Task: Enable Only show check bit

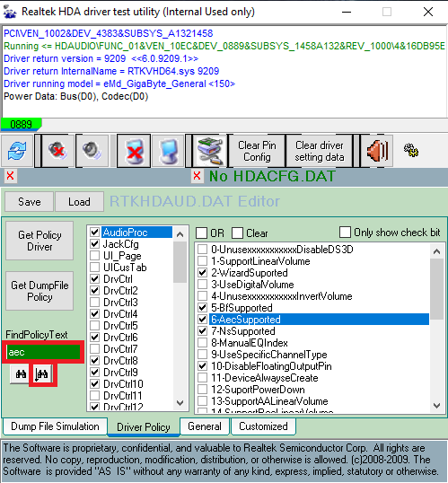Action: point(345,233)
